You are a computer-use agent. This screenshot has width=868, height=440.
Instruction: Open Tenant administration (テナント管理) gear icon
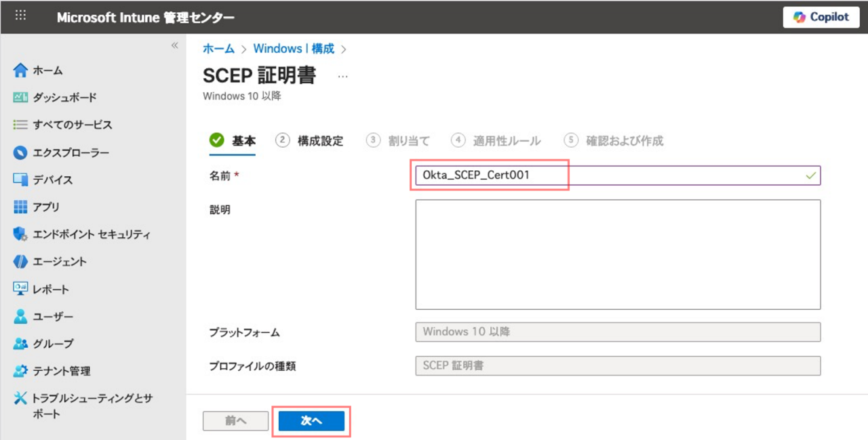(21, 371)
